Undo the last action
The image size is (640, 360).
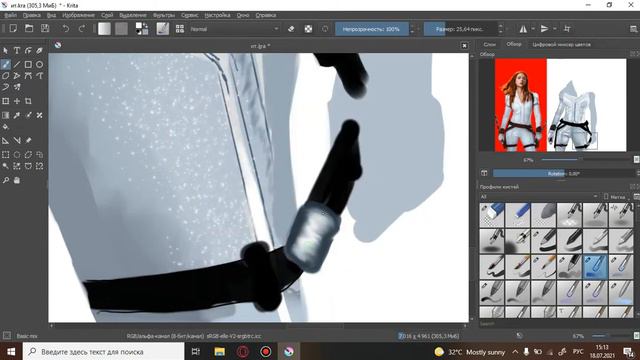[65, 29]
